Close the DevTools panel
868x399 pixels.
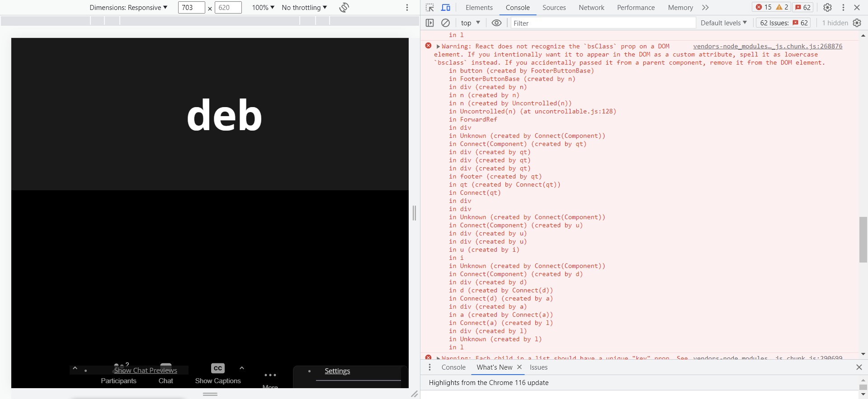(x=857, y=7)
